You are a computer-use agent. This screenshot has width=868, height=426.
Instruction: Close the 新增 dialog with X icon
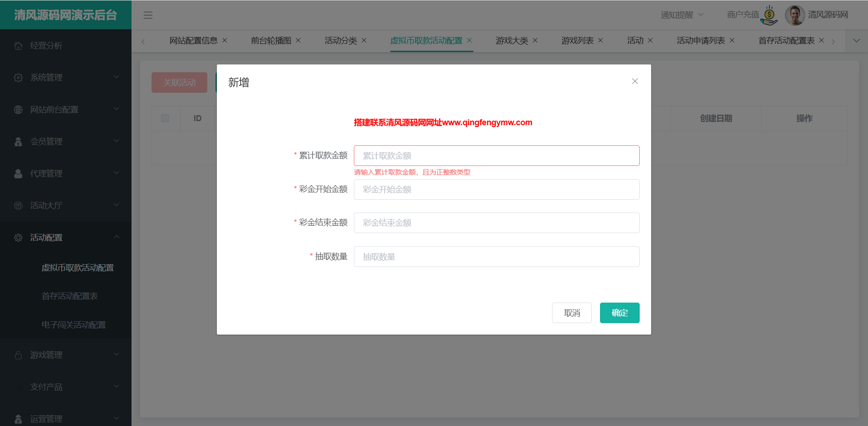point(635,81)
